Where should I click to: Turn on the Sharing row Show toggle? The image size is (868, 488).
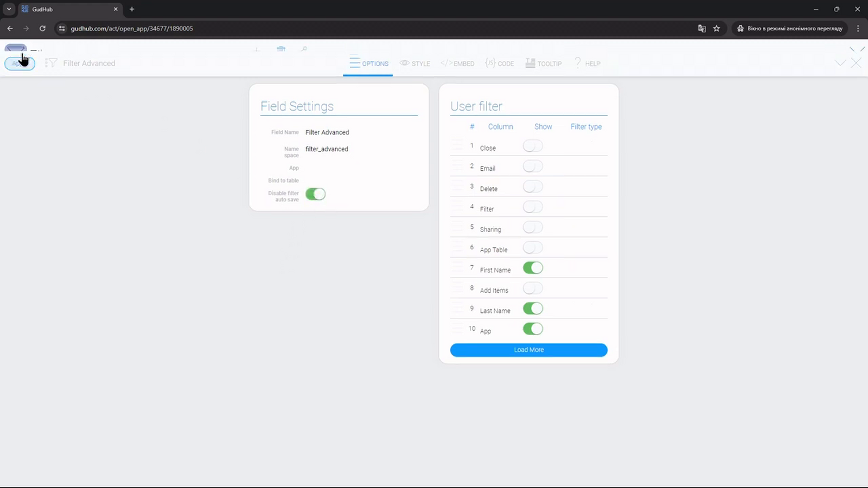[533, 228]
